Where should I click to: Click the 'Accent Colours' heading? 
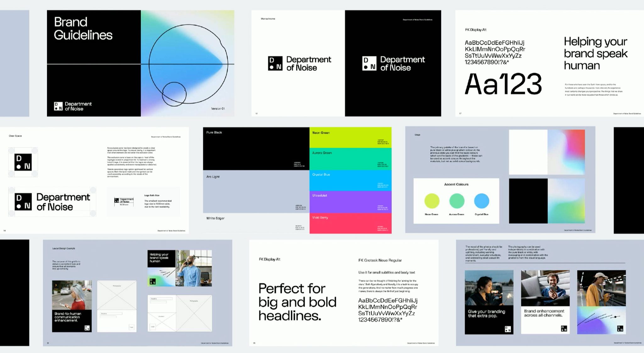456,184
